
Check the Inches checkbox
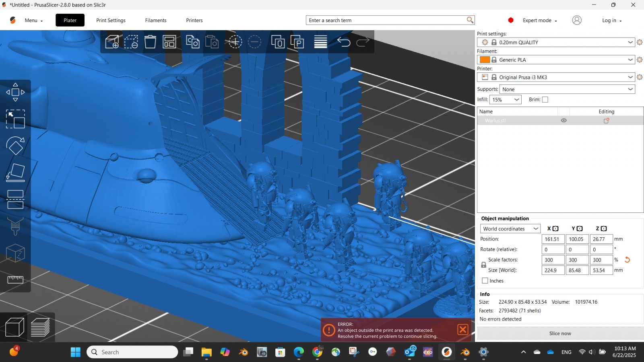(485, 281)
